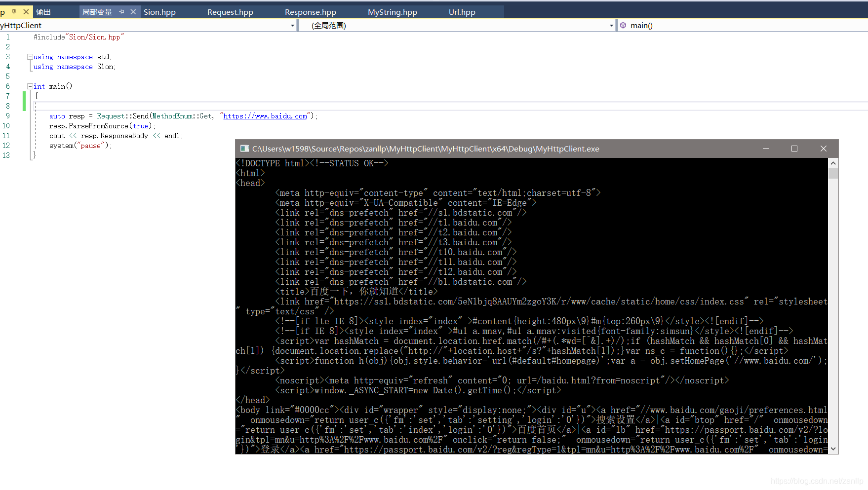Screen dimensions: 868x490
Task: Expand the MyHttpClient project dropdown
Action: tap(292, 26)
